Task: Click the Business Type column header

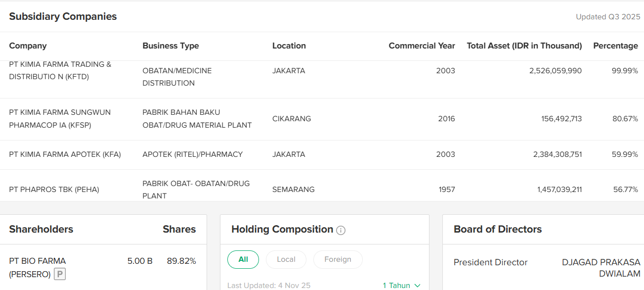Action: click(171, 46)
